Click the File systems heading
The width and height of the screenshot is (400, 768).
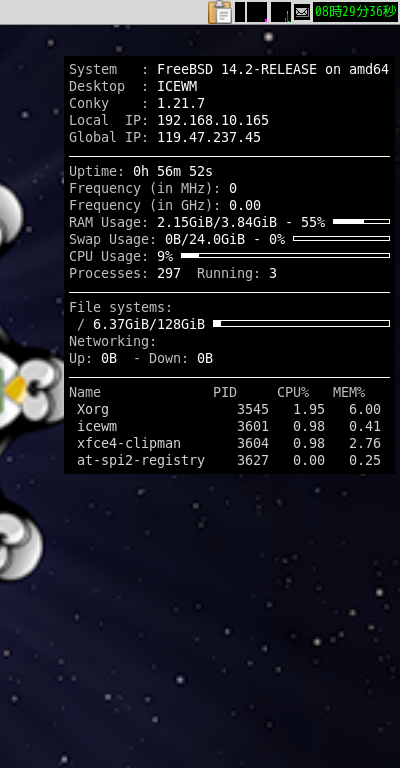coord(121,308)
